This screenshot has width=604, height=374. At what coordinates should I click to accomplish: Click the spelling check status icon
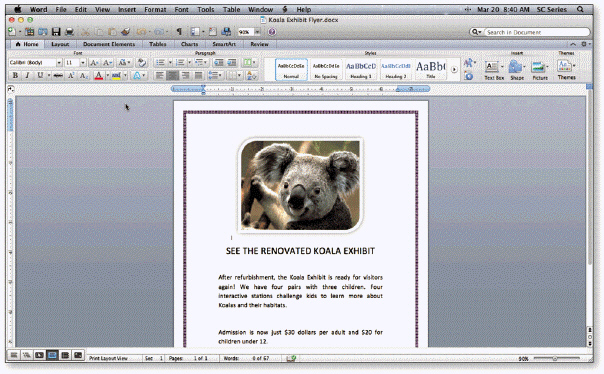coord(291,358)
